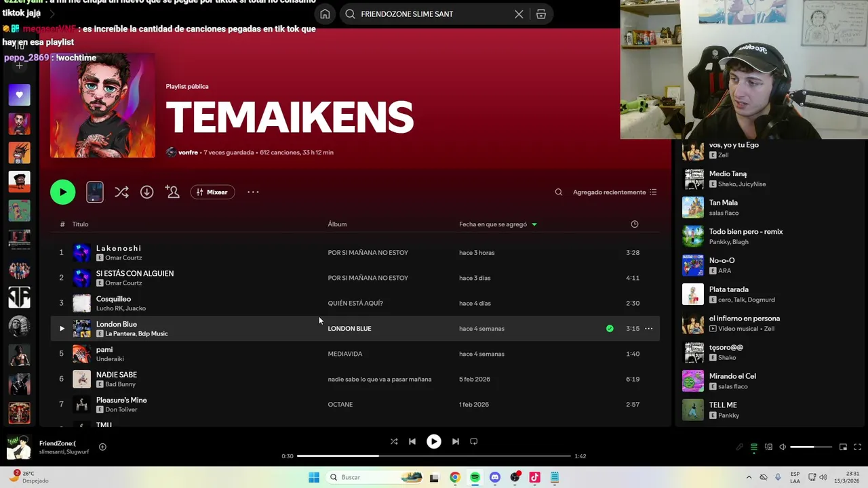Open artist Omar Courtz under SI ESTÁS CON ALGUIEN
The height and width of the screenshot is (488, 868).
[x=123, y=283]
